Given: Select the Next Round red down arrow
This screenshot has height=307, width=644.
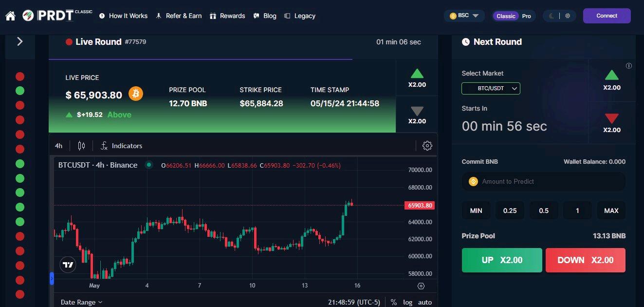Looking at the screenshot, I should [612, 118].
